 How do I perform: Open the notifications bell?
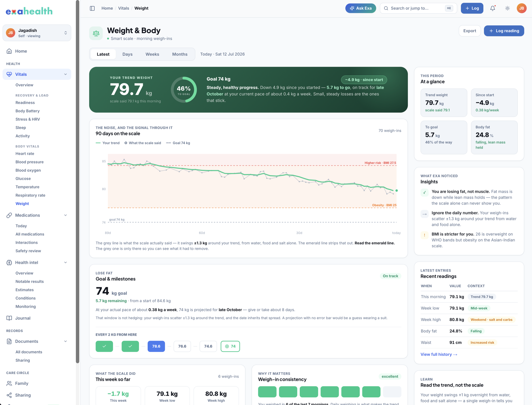pyautogui.click(x=493, y=8)
